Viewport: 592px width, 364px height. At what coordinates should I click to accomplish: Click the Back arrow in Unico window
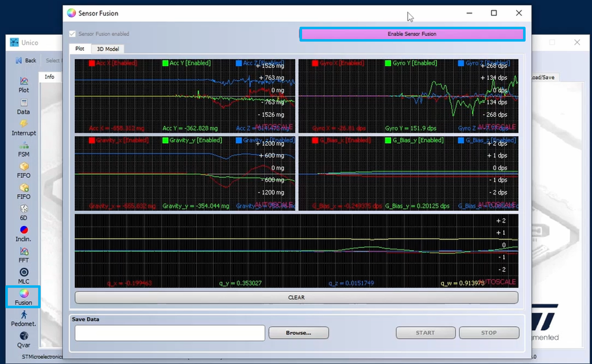[25, 60]
